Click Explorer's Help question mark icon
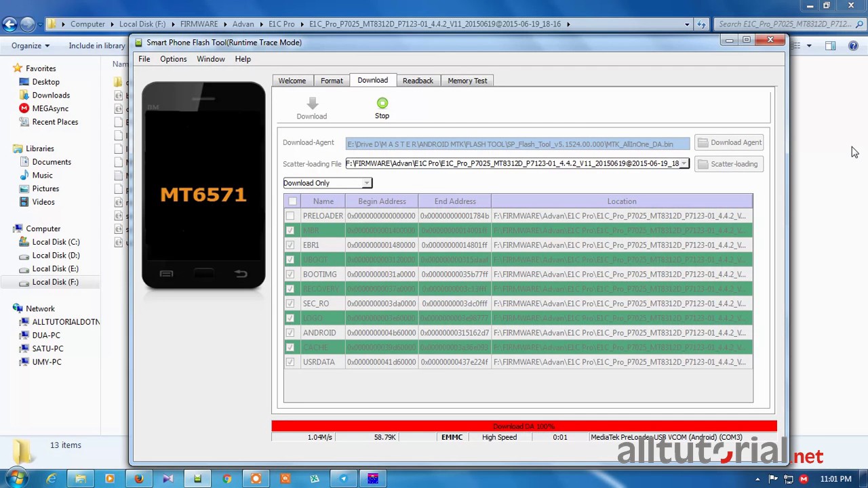Screen dimensions: 868x488 click(853, 45)
